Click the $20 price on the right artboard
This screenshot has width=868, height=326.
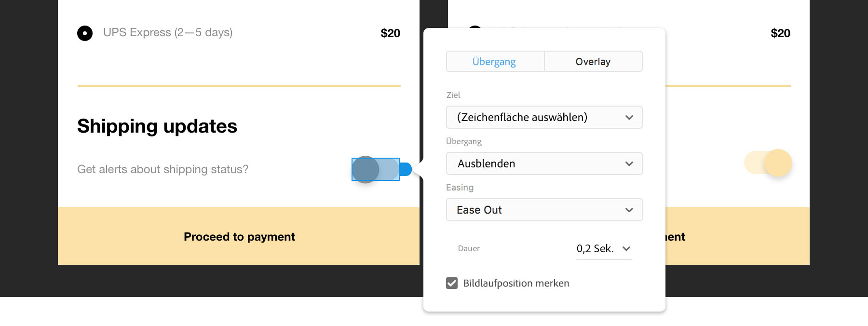[x=780, y=33]
